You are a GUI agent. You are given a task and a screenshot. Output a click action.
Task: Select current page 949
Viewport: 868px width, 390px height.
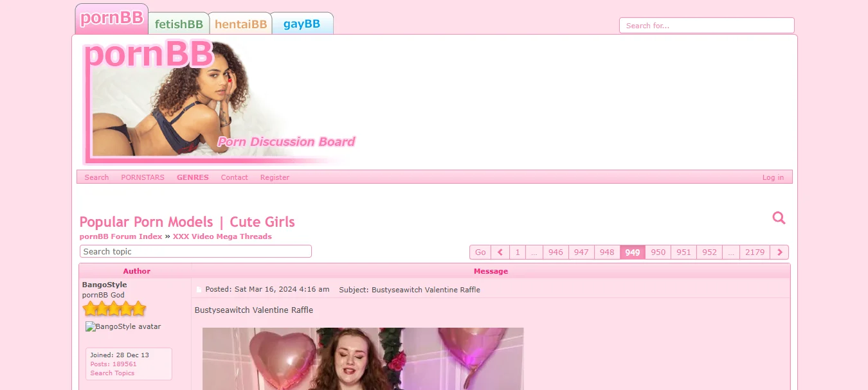[633, 252]
